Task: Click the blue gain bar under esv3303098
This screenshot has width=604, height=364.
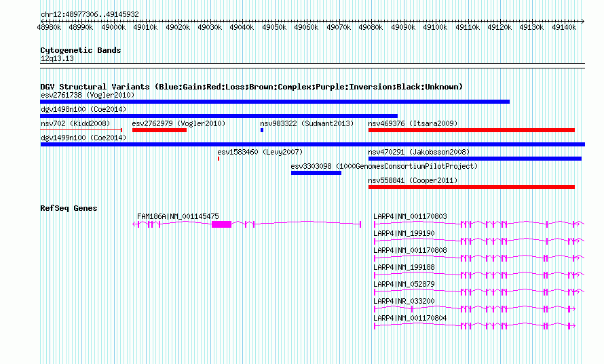Action: coord(316,173)
